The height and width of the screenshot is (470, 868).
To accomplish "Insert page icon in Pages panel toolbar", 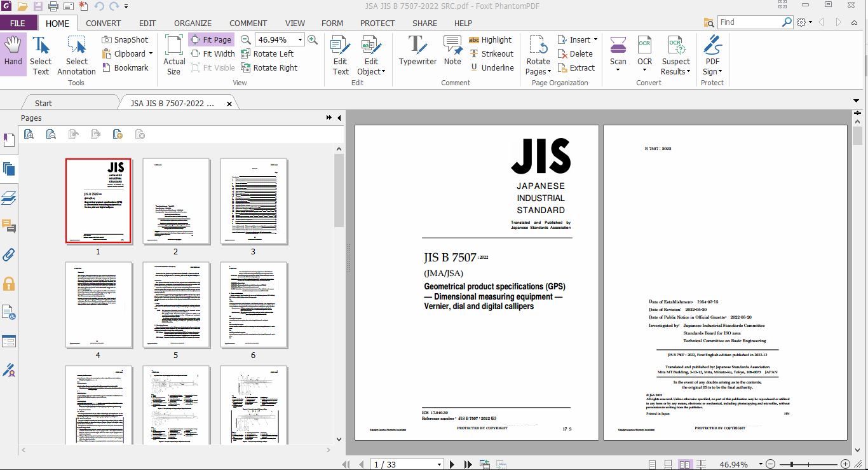I will coord(118,134).
